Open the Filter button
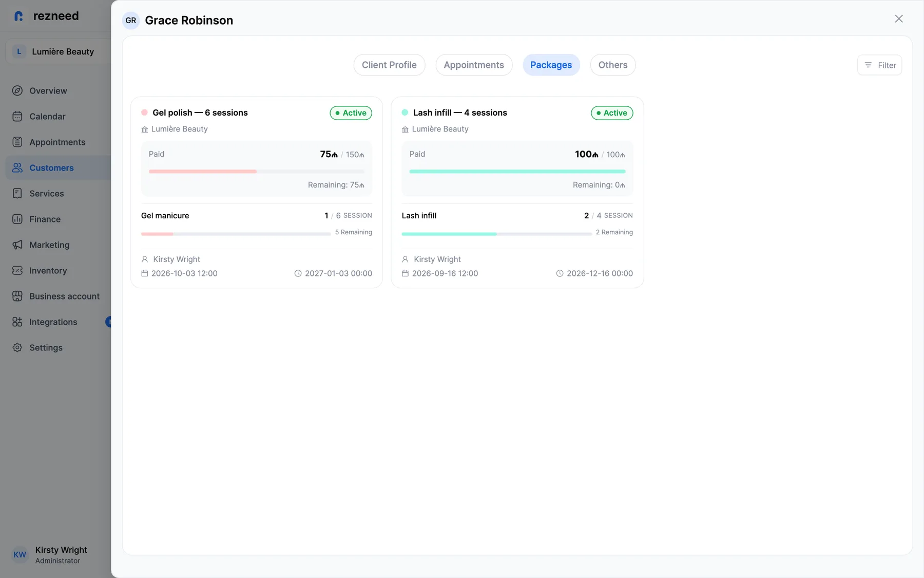The image size is (924, 578). click(x=880, y=65)
